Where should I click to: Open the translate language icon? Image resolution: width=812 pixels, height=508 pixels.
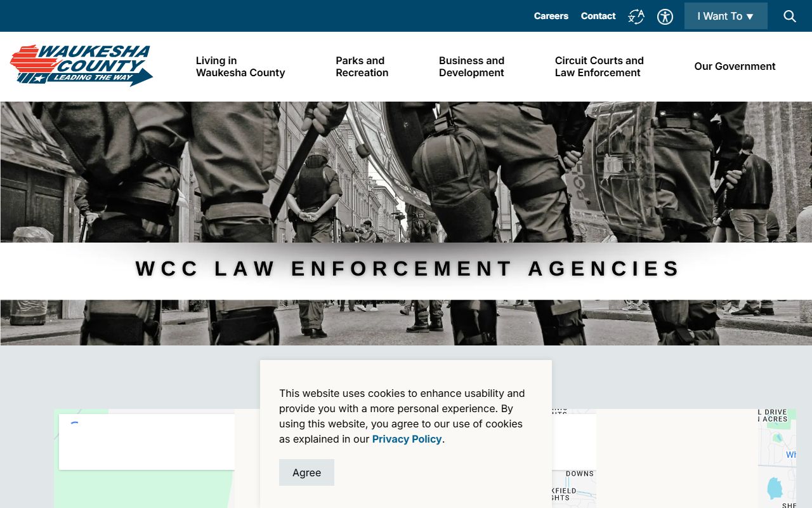tap(636, 17)
